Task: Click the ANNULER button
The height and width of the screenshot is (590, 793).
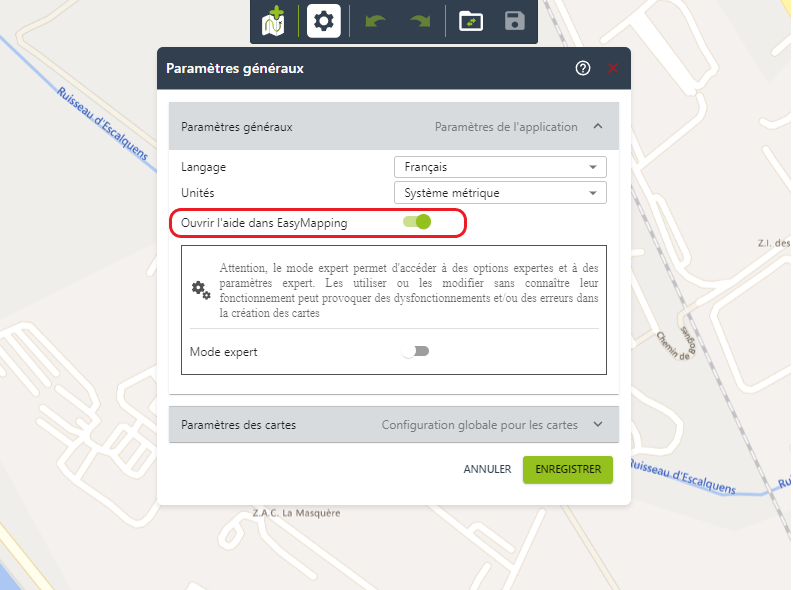Action: [487, 469]
